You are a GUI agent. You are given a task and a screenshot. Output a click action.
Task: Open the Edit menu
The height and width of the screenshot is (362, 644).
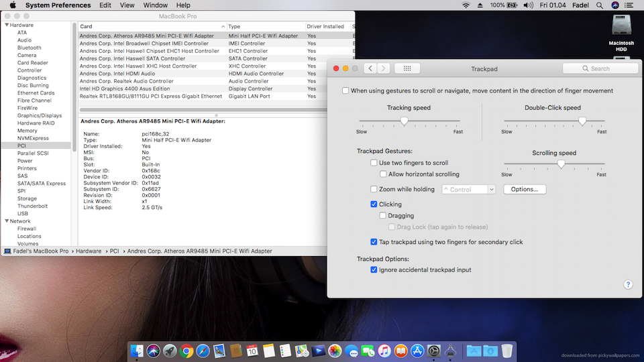[x=105, y=5]
